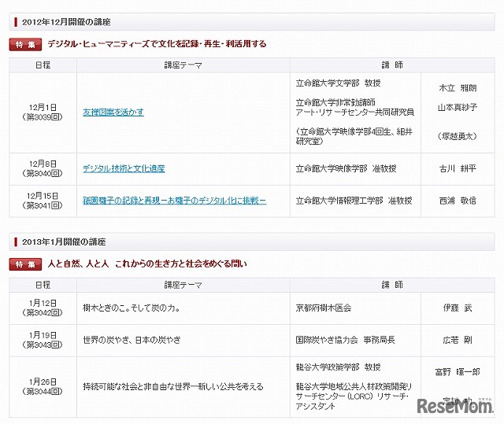Select the 2013年1月開催の講座 section header

252,241
